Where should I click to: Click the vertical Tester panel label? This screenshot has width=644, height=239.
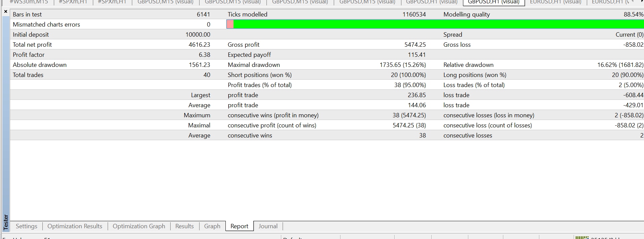point(6,222)
